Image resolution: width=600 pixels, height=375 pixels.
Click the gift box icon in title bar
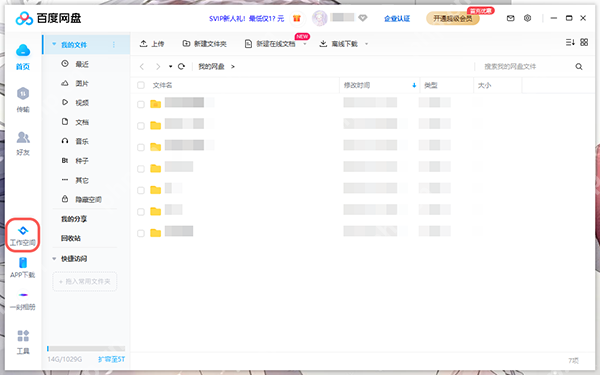coord(297,18)
